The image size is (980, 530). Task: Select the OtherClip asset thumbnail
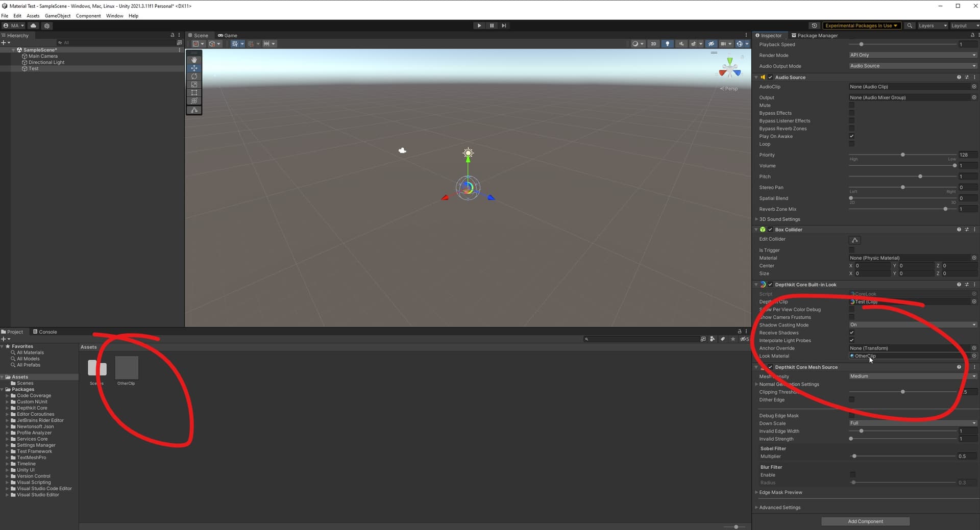(x=127, y=368)
